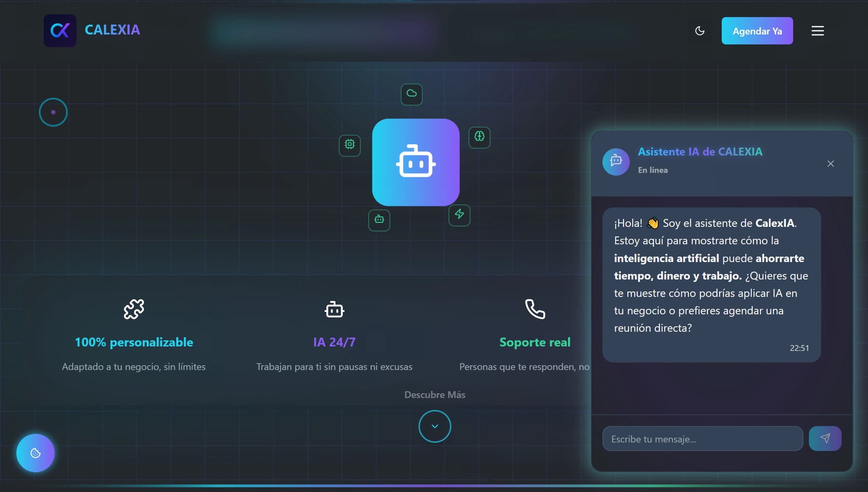Close the Asistente IA chat panel
Viewport: 868px width, 492px height.
pyautogui.click(x=830, y=164)
